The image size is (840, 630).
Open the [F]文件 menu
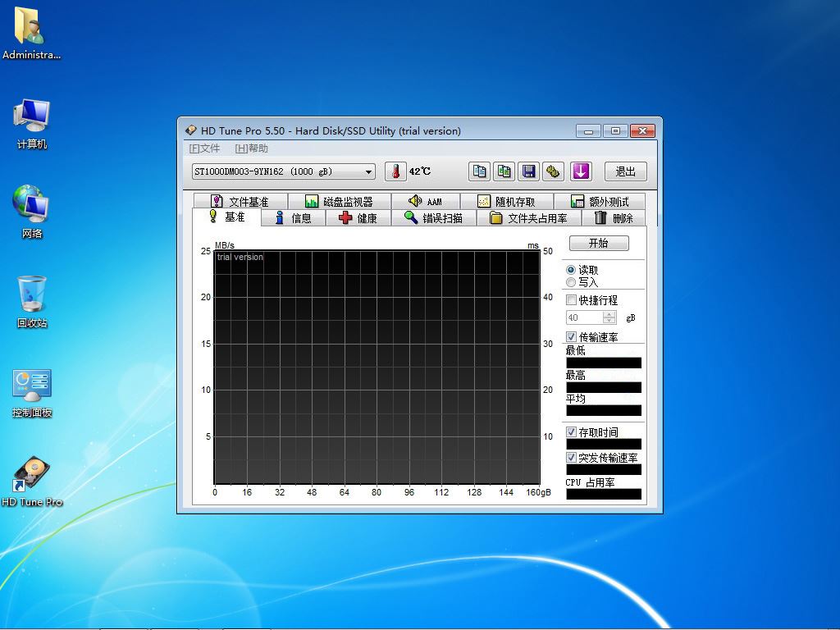tap(204, 148)
